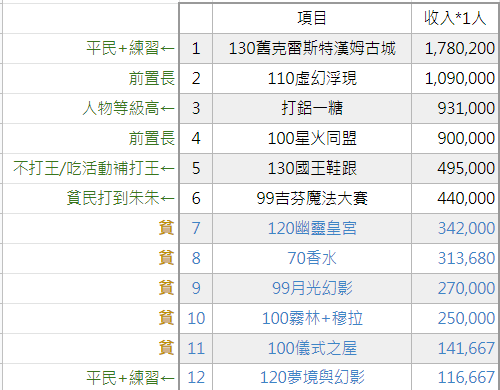Click the value 270,000

pyautogui.click(x=466, y=288)
